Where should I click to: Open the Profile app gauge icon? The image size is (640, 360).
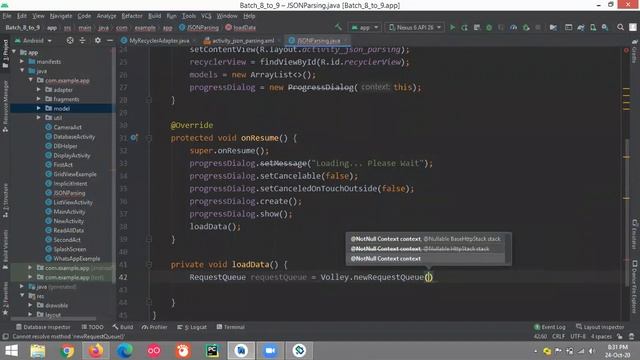513,27
